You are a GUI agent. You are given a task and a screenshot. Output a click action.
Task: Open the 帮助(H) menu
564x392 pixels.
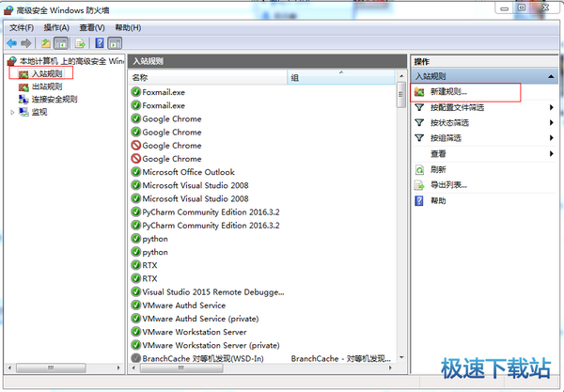tap(128, 27)
